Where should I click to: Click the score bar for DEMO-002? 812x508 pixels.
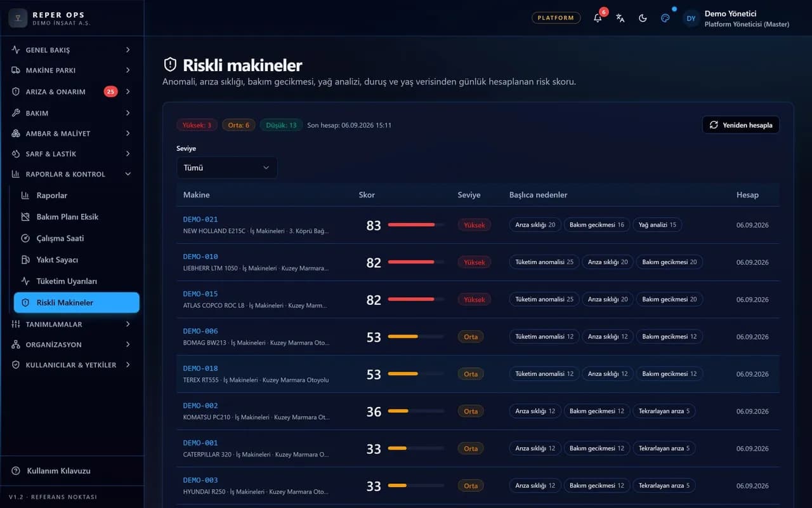coord(416,411)
